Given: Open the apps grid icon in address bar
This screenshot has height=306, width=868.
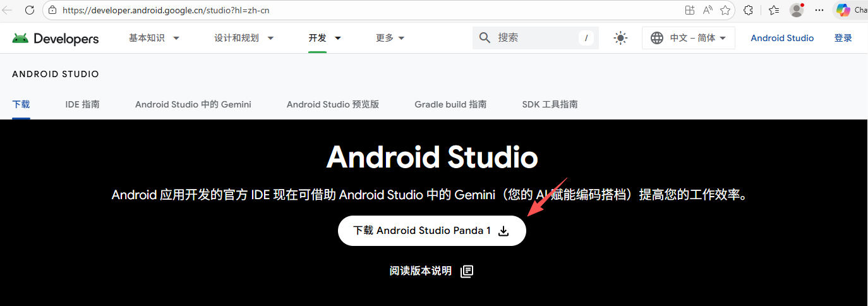Looking at the screenshot, I should click(690, 10).
